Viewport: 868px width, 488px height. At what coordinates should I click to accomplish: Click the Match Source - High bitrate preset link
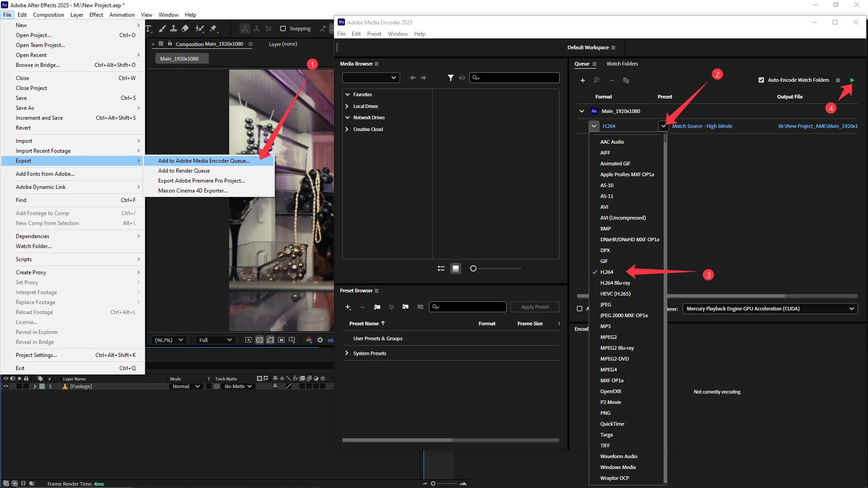702,126
